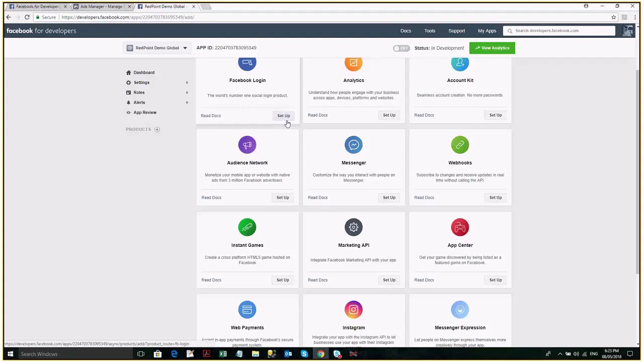
Task: Open Microsoft Edge from the taskbar
Action: point(174,354)
